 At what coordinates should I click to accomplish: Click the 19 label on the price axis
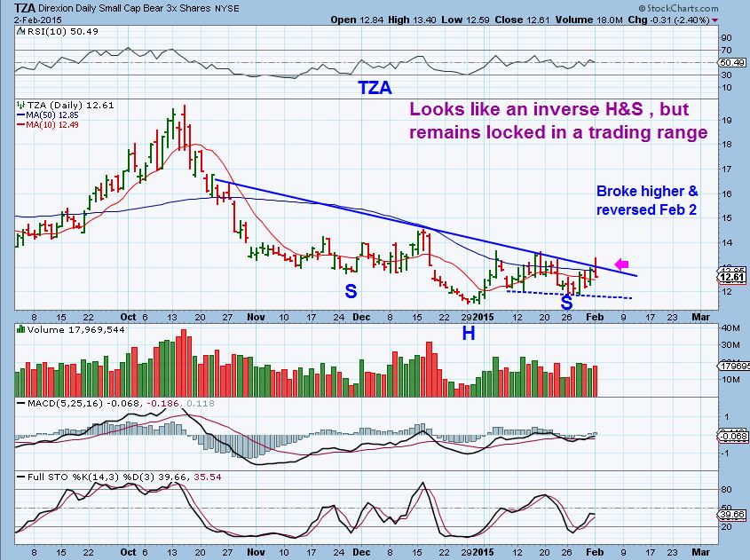click(x=726, y=120)
